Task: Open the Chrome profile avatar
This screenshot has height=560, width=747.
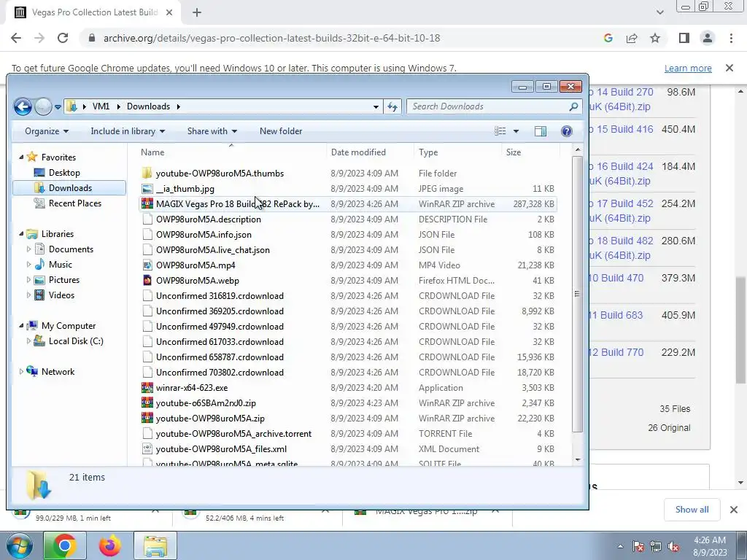Action: [x=708, y=38]
